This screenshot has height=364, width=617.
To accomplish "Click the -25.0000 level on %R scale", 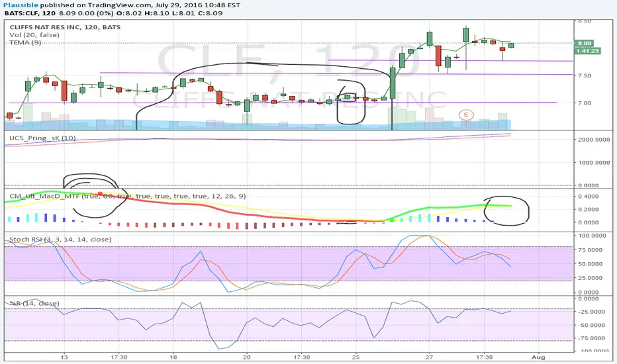I will click(591, 312).
